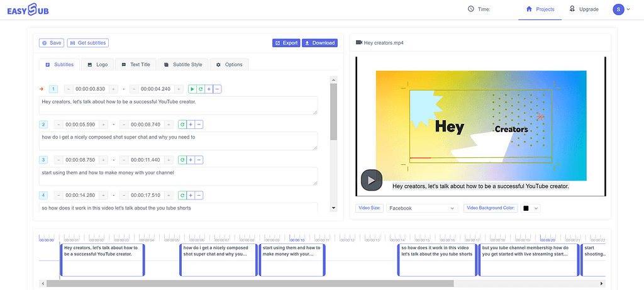Click the subtitle list scroll up arrow
This screenshot has width=644, height=290.
tap(334, 80)
